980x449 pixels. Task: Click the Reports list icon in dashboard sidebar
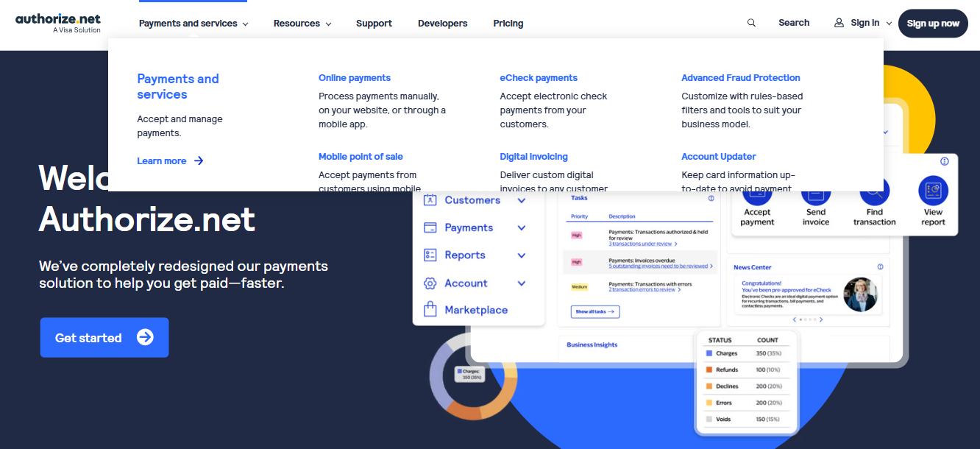pos(430,255)
